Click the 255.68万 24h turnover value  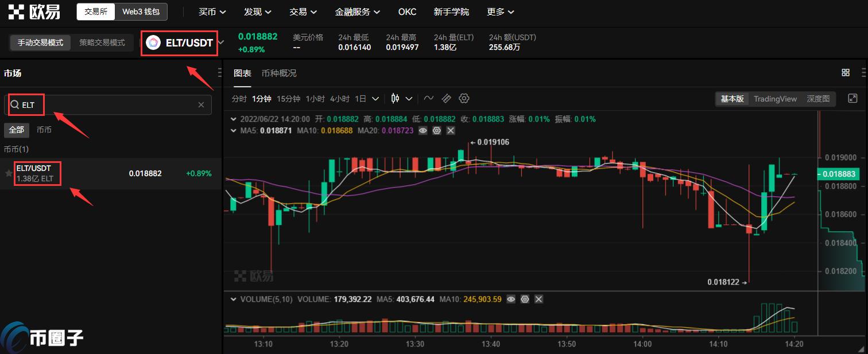tap(505, 48)
